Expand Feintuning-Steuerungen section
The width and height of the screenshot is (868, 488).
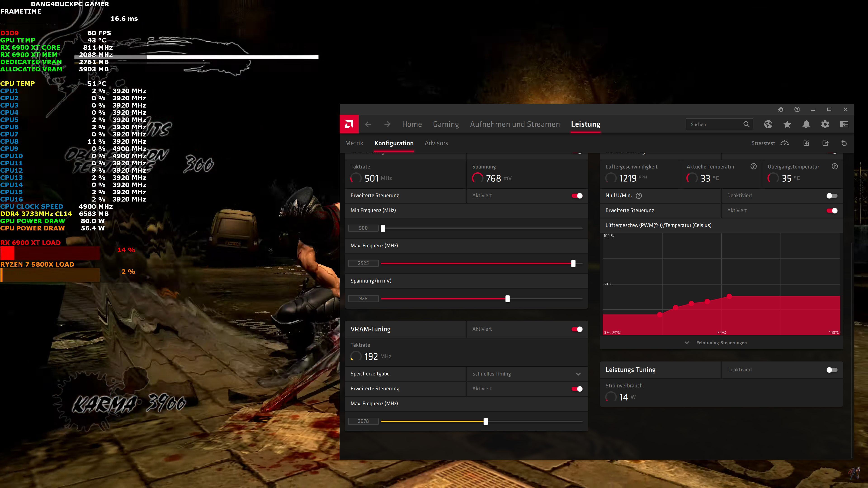[x=721, y=343]
